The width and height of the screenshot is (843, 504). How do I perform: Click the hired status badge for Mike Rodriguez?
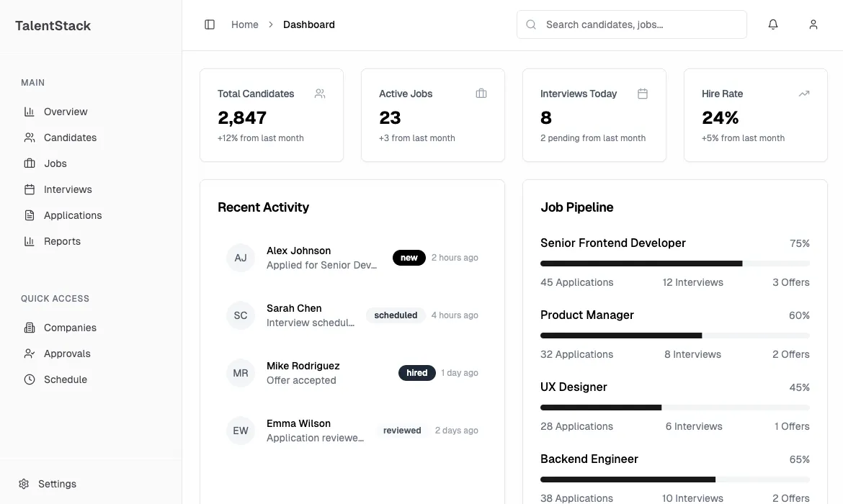tap(416, 373)
